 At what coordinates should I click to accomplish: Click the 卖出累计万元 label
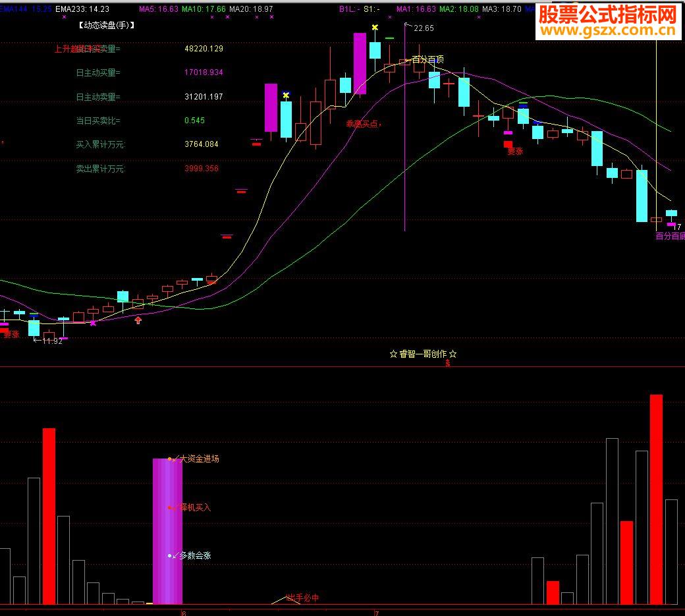[x=101, y=169]
